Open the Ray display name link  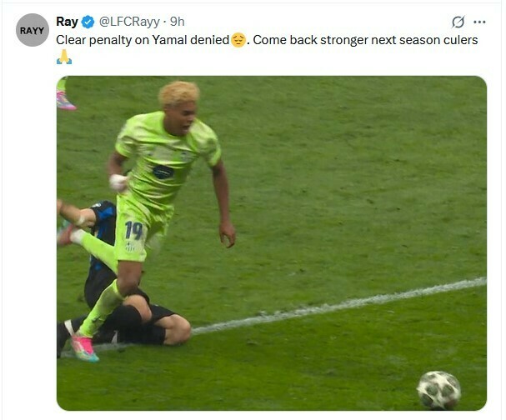68,22
